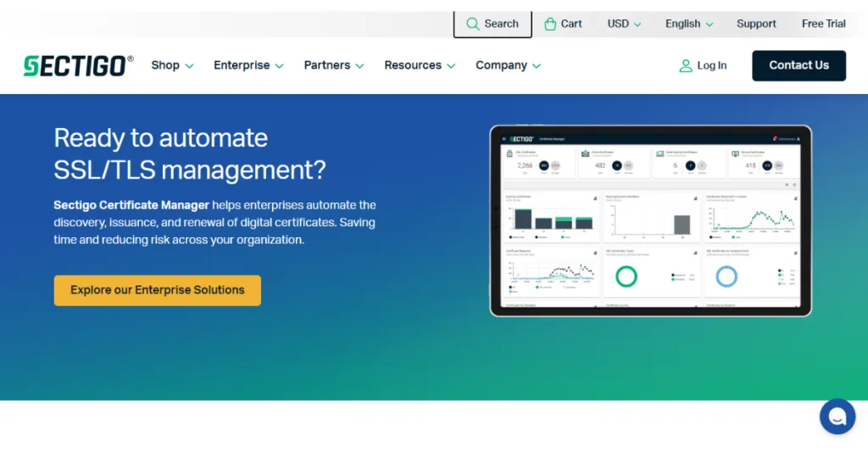Open the Partners menu

click(334, 65)
